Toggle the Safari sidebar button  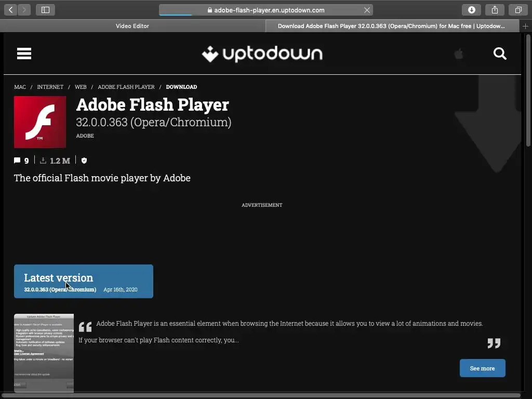click(x=46, y=10)
